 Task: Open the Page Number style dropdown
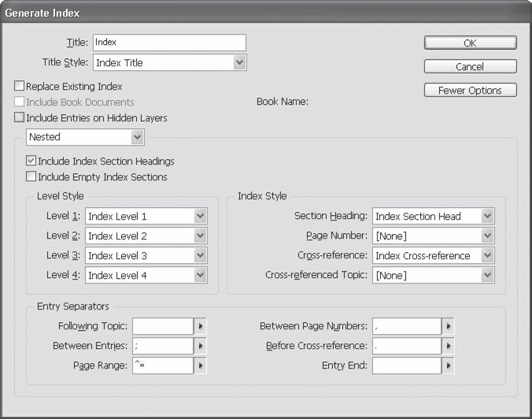coord(487,235)
